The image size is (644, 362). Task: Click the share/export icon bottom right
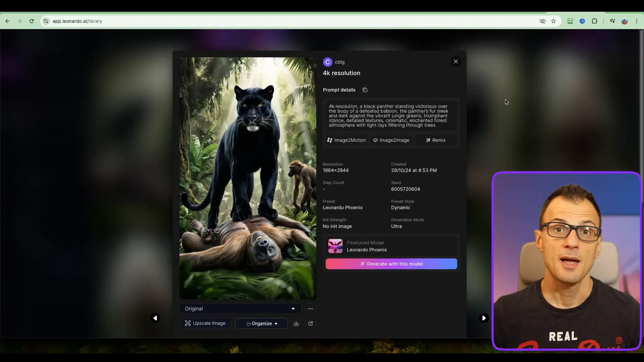click(311, 323)
